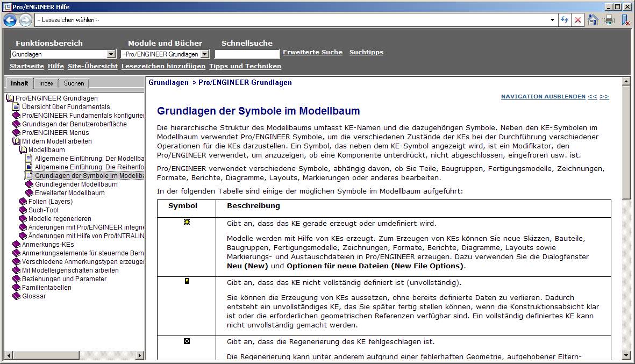Screen dimensions: 635x364
Task: Click book icon beside Beziehungen und Parameter
Action: tap(17, 279)
